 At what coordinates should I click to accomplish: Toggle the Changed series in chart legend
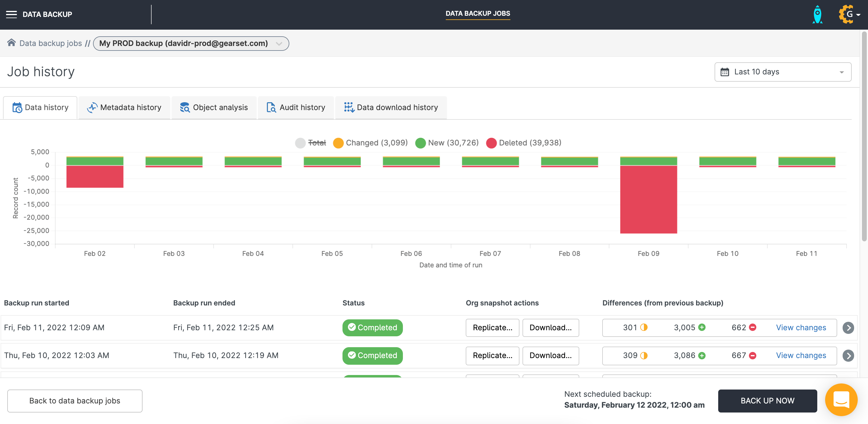[x=376, y=143]
